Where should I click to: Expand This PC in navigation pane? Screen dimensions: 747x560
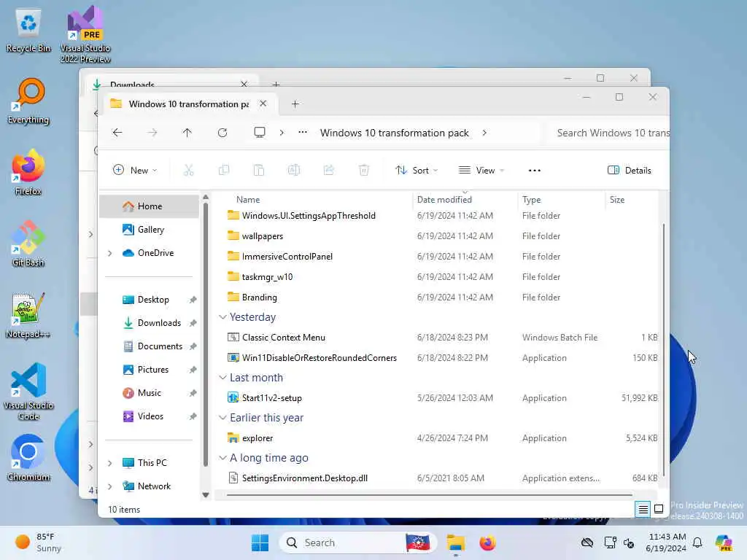110,463
